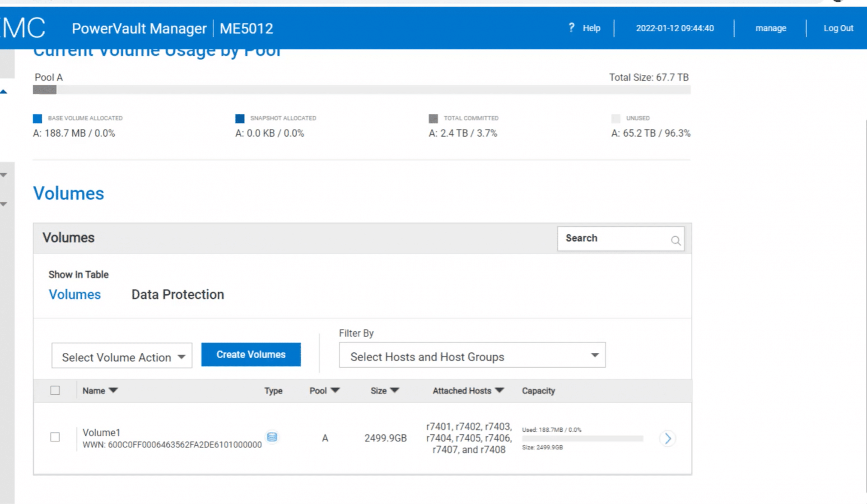Click the A: 0.0 KB / 0.0% value
Image resolution: width=867 pixels, height=504 pixels.
(270, 133)
